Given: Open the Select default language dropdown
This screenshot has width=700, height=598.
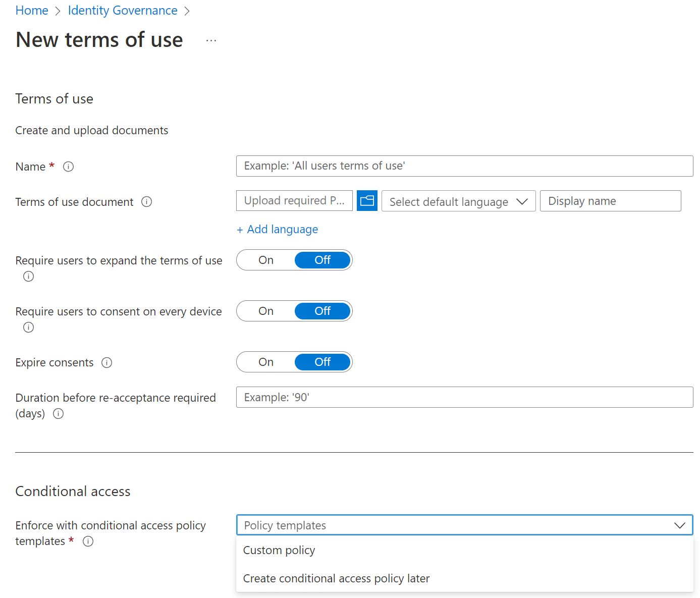Looking at the screenshot, I should (458, 201).
